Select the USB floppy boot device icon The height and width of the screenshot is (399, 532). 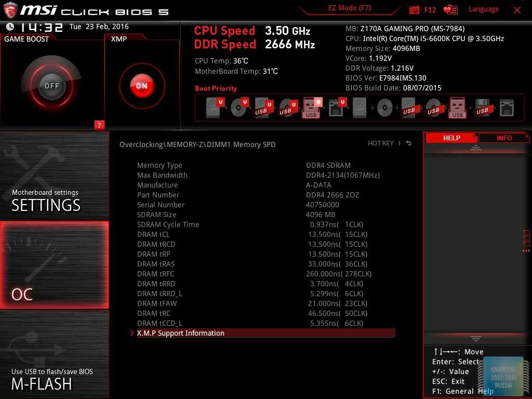[482, 108]
